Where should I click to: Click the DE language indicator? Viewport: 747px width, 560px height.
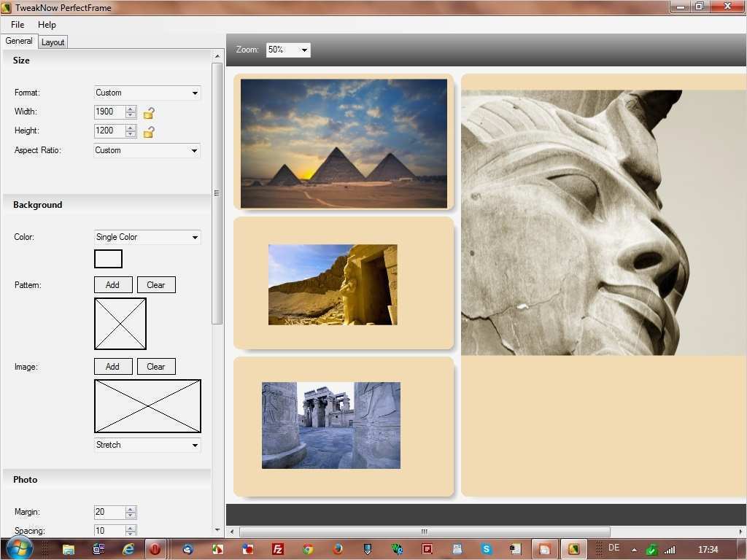pyautogui.click(x=614, y=548)
